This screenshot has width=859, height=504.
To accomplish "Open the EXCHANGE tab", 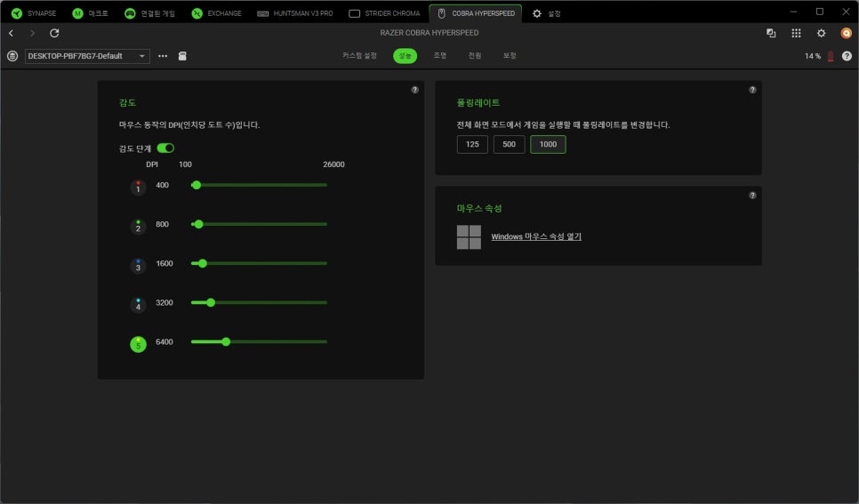I will click(216, 13).
